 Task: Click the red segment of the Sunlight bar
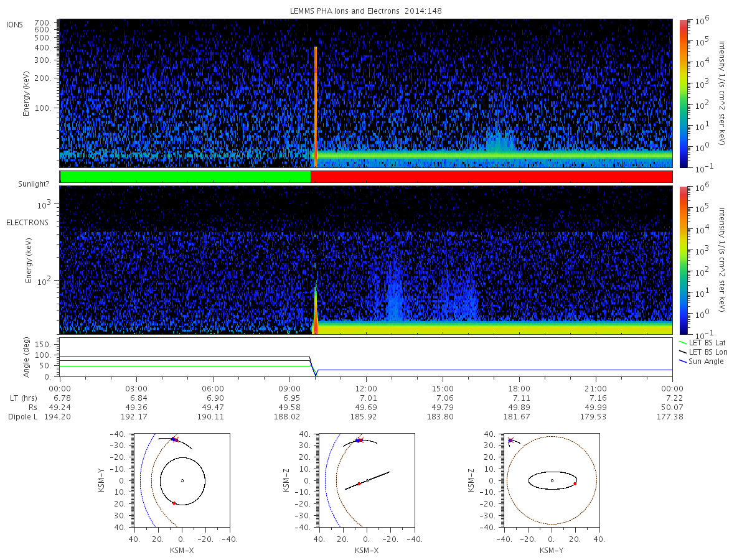point(491,177)
